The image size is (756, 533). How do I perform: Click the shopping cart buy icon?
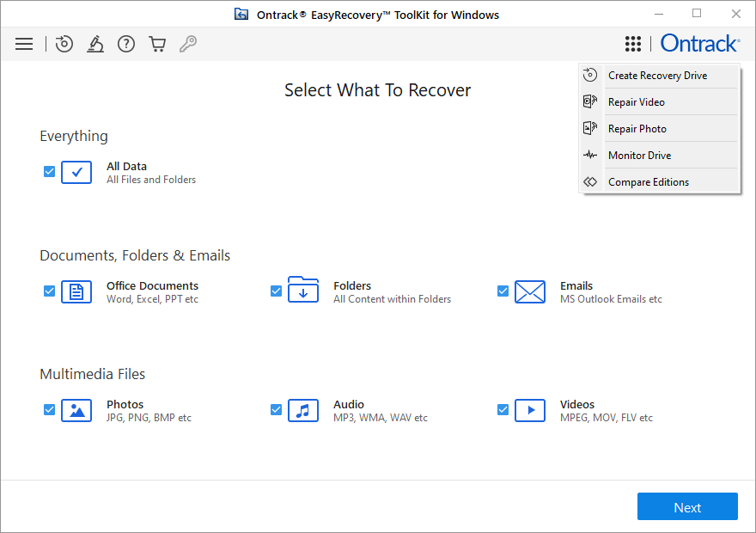point(157,44)
